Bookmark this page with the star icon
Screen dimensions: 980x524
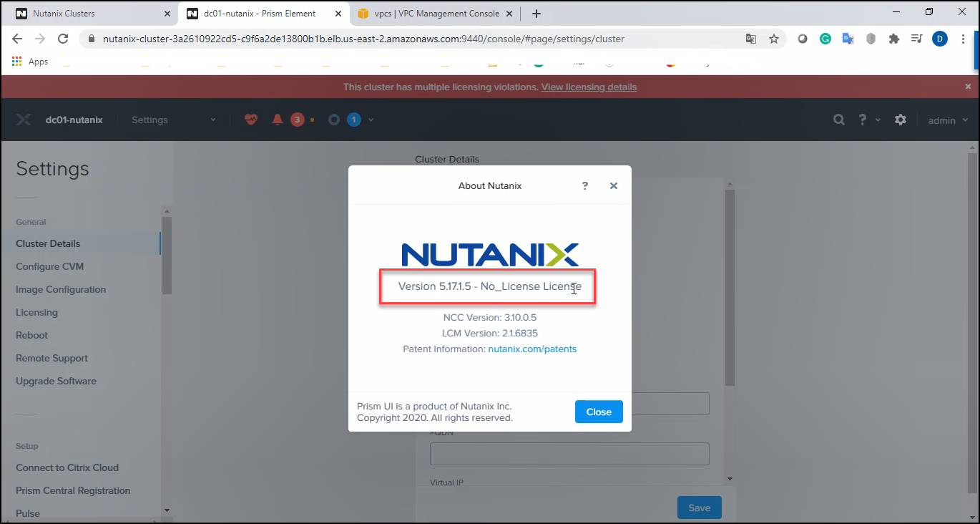(x=773, y=39)
